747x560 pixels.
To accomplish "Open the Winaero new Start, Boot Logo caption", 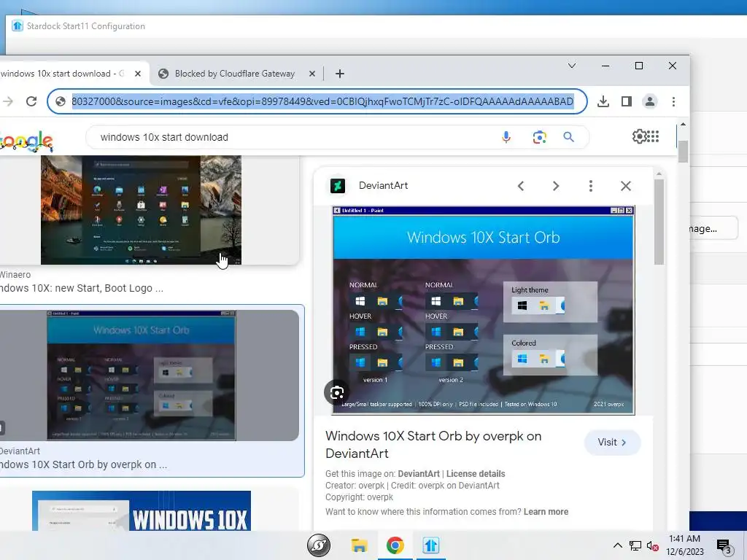I will [82, 288].
